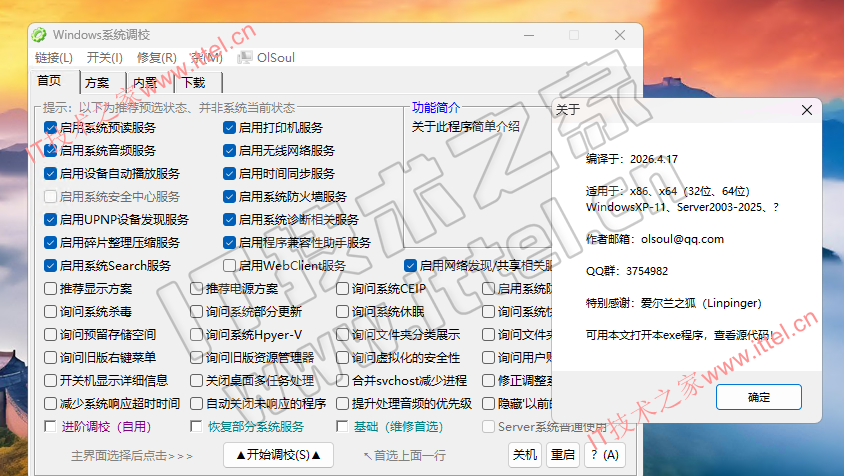Viewport: 844px width, 476px height.
Task: Click the green app icon in title bar
Action: coord(39,35)
